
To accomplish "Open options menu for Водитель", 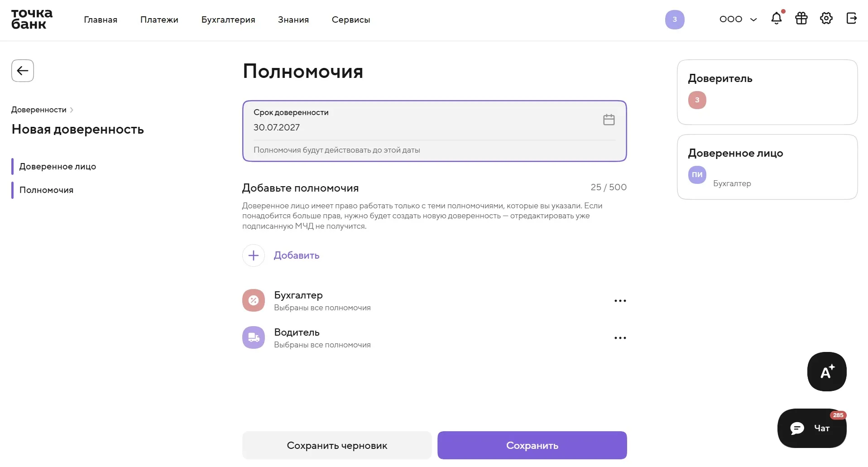I will pos(620,338).
